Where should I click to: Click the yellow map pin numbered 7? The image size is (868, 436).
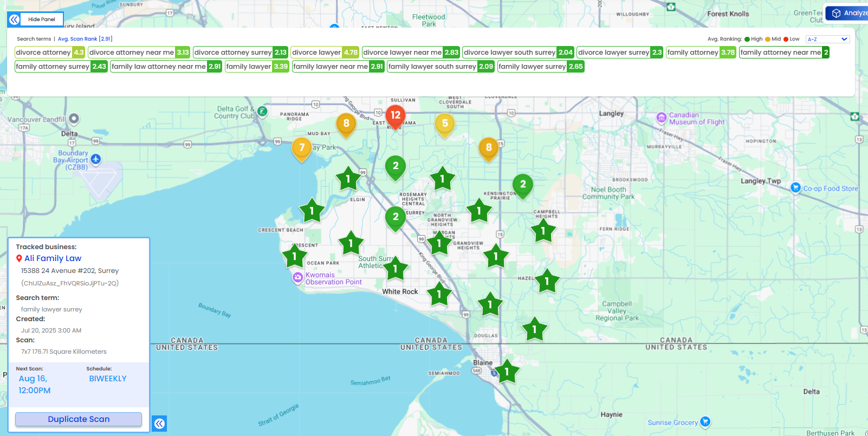click(x=302, y=148)
